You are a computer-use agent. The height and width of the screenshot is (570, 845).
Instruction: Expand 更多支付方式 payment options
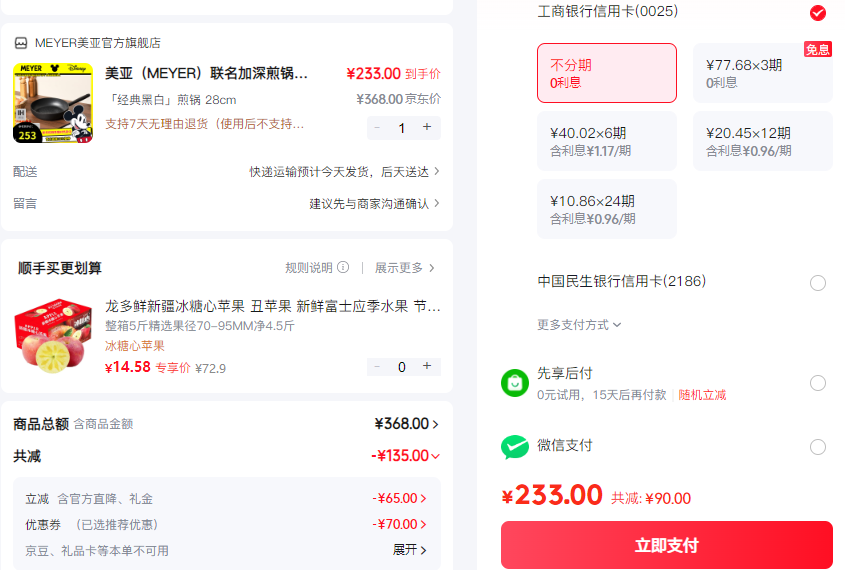(579, 325)
